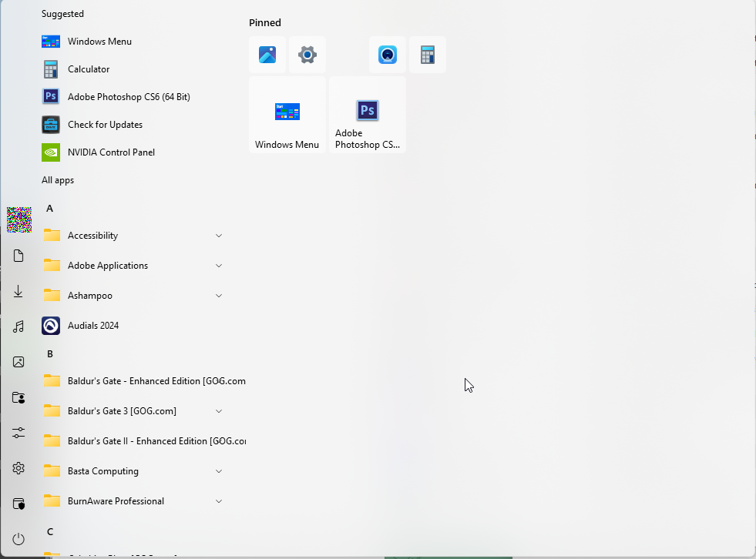Open Downloads via the sidebar arrow icon
Screen dimensions: 756x559
coord(18,291)
